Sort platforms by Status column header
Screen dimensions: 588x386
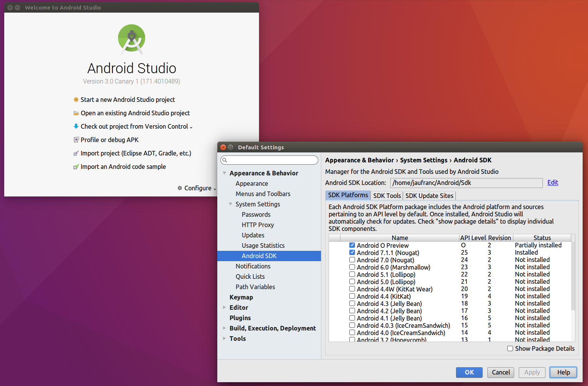point(542,238)
